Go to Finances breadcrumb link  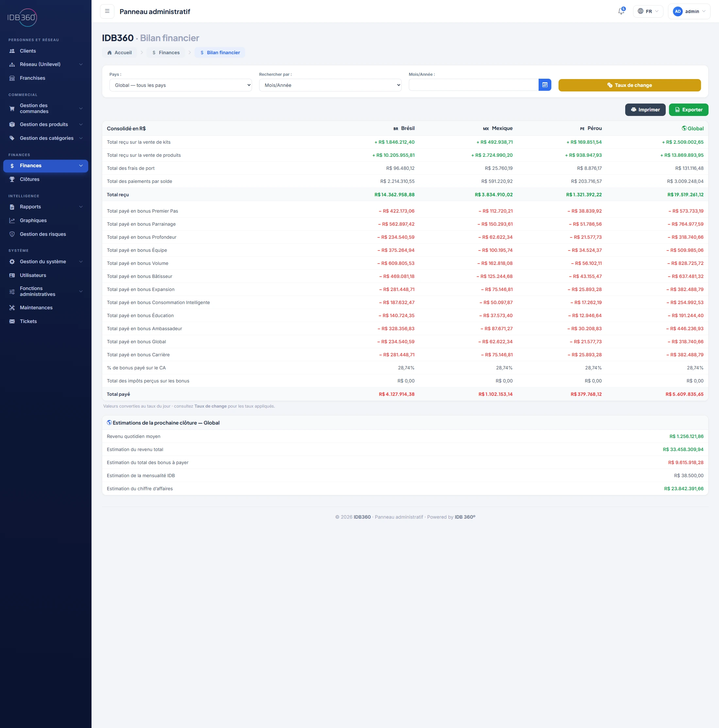pyautogui.click(x=166, y=53)
